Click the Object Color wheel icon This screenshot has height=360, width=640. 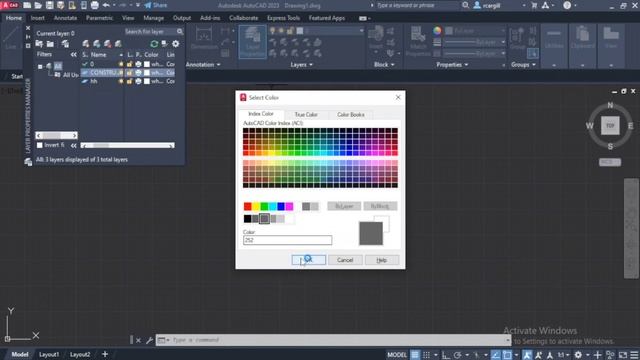[437, 31]
